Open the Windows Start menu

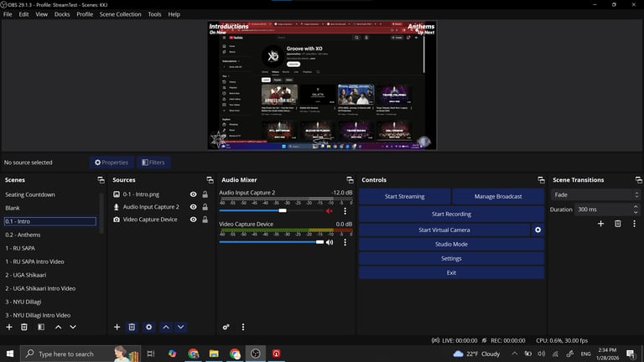click(x=10, y=354)
